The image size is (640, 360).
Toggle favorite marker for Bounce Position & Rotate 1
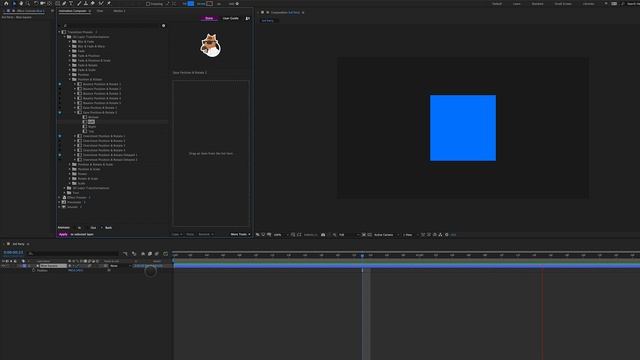(x=60, y=84)
